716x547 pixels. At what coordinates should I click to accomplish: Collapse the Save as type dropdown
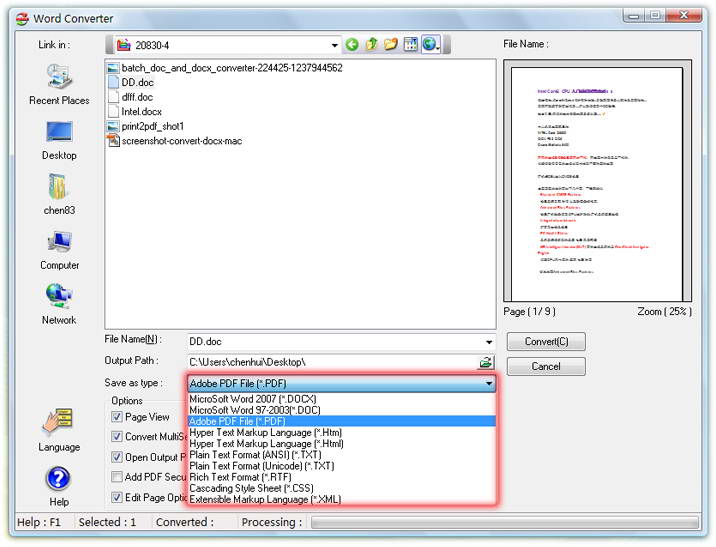489,383
